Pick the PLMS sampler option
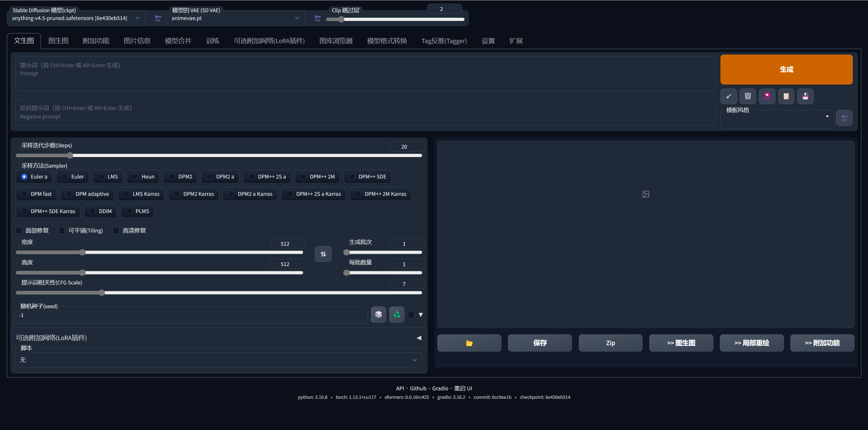Screen dimensions: 868x430 137,211
